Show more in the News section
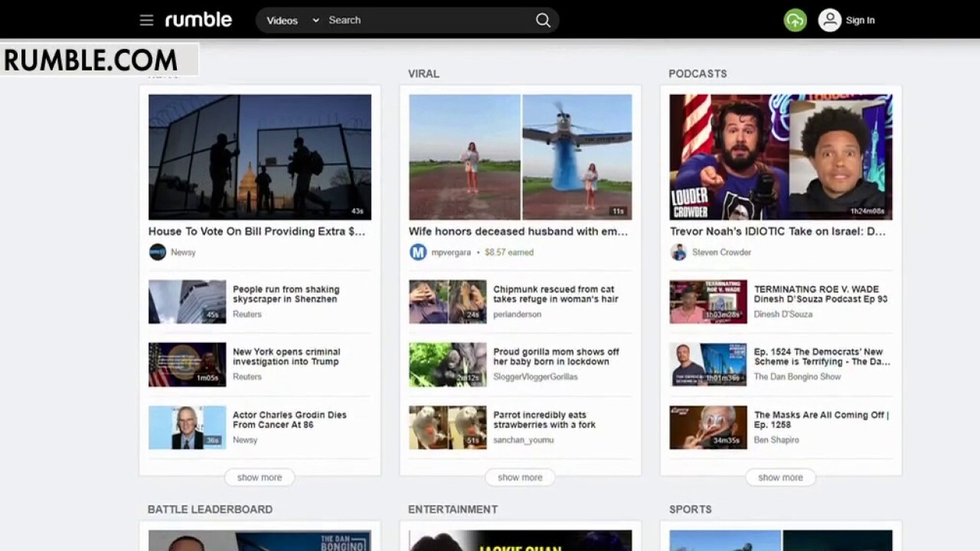Image resolution: width=980 pixels, height=551 pixels. tap(260, 478)
